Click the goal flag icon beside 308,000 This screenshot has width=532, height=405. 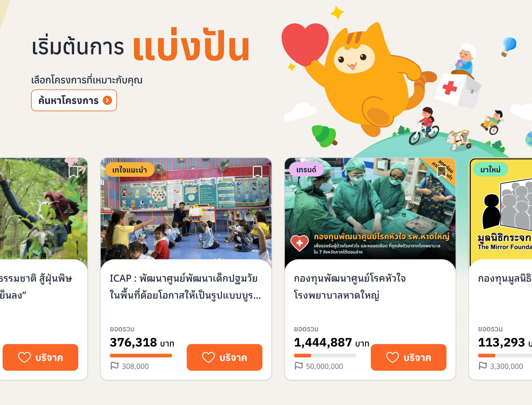(114, 366)
